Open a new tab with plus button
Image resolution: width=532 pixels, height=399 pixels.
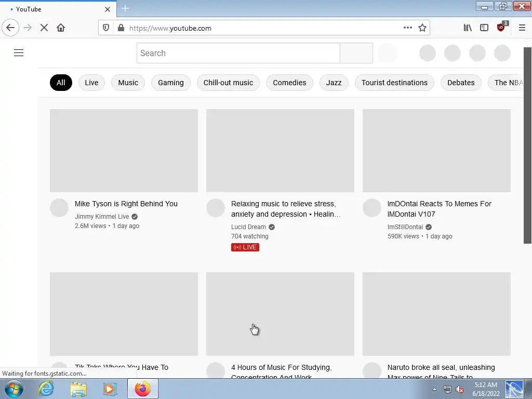tap(125, 8)
